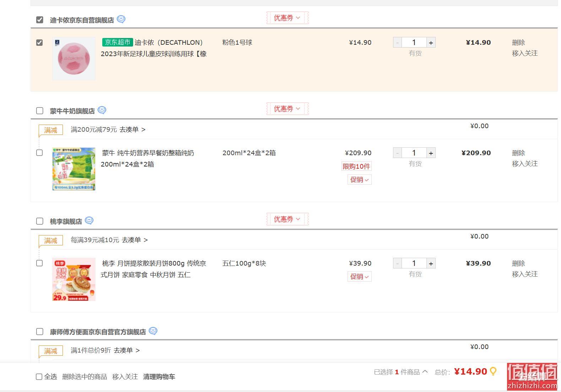561x392 pixels.
Task: Expand 优惠券 dropdown for 桃李旗舰店
Action: point(287,219)
